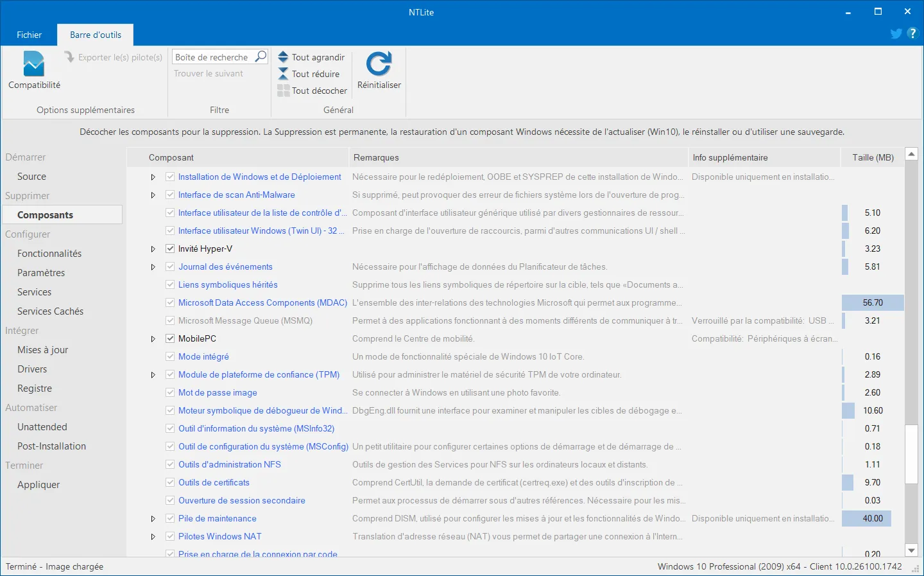Expand Installation de Windows et de Déploiement

tap(153, 177)
